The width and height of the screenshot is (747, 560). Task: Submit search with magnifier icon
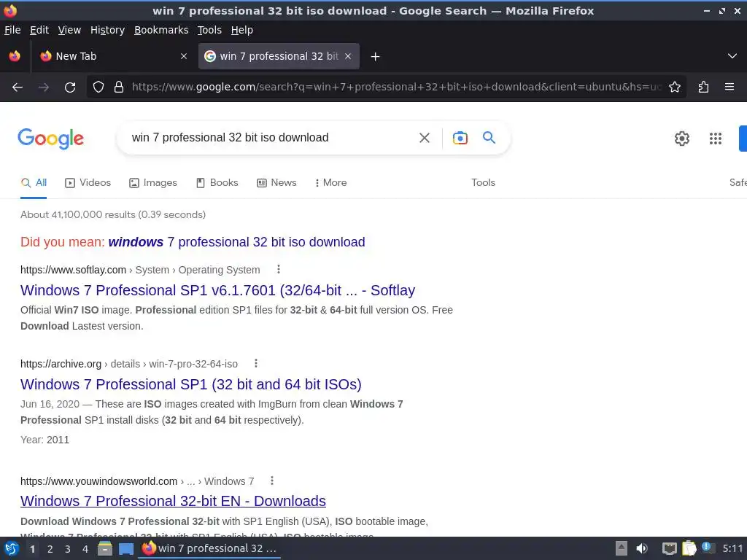(x=489, y=138)
